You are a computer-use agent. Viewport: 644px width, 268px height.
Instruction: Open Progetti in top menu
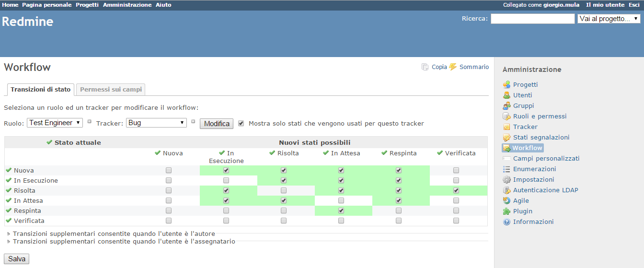tap(87, 5)
